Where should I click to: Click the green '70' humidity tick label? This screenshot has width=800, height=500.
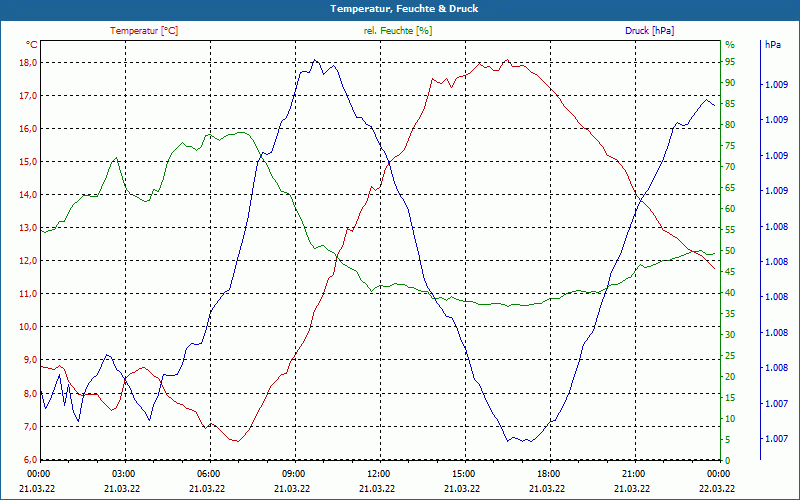(x=730, y=167)
